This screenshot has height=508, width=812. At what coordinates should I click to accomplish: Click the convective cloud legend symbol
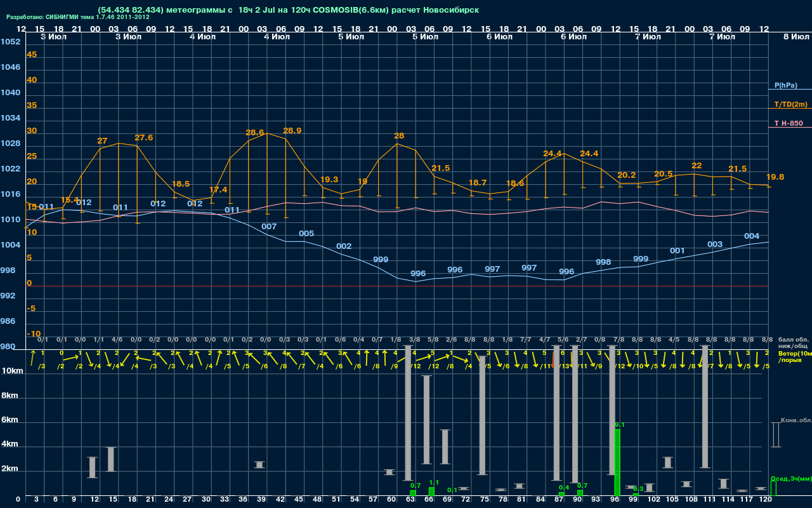pos(775,434)
